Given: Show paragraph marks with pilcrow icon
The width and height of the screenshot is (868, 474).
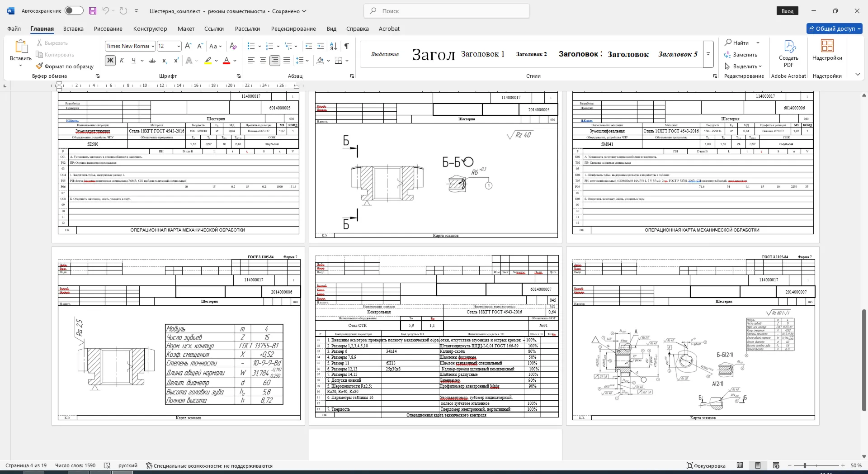Looking at the screenshot, I should coord(346,46).
